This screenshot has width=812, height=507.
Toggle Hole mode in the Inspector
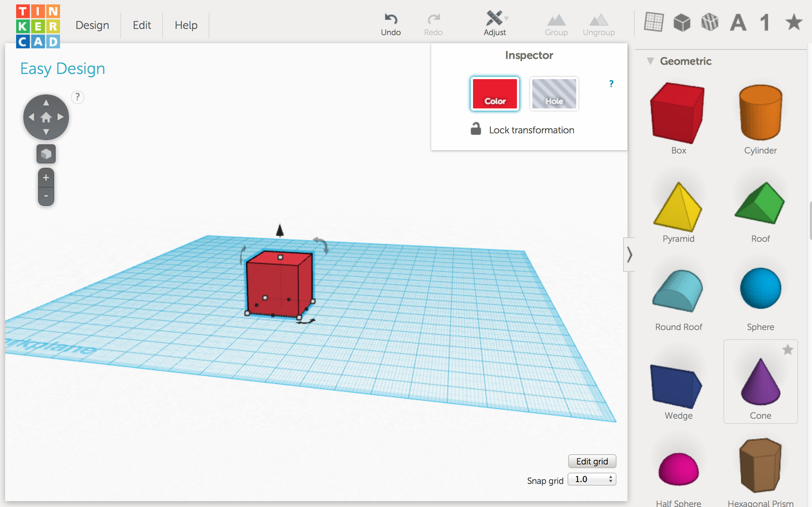pyautogui.click(x=554, y=94)
